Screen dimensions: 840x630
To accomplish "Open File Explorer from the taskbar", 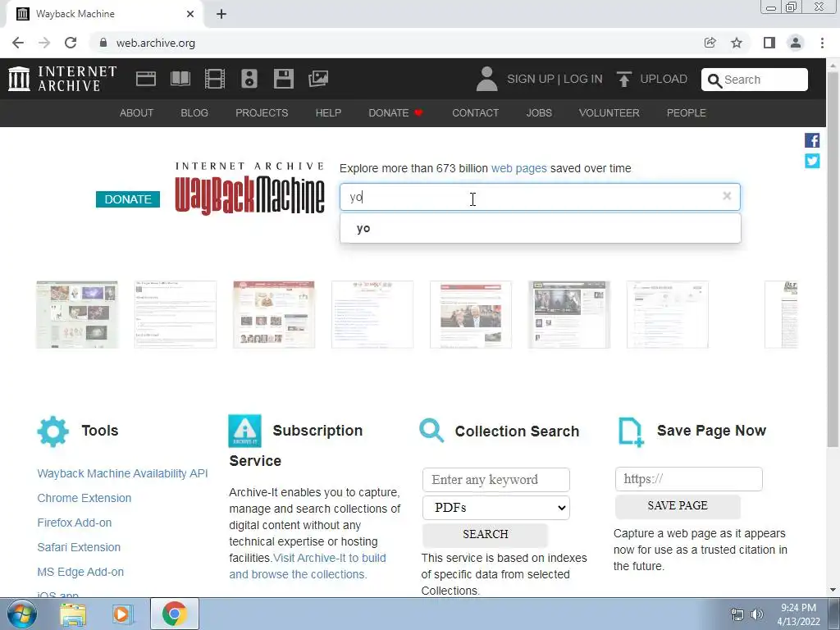I will click(73, 614).
